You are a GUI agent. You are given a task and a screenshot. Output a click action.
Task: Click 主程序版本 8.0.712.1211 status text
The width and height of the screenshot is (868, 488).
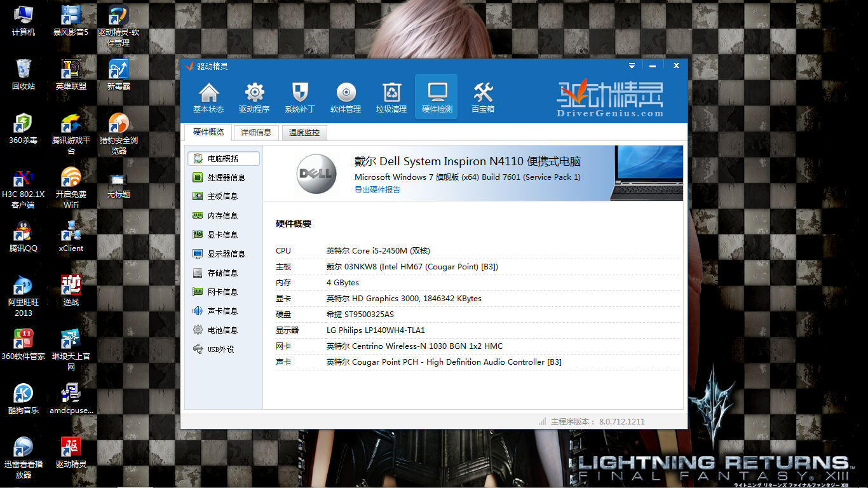598,421
